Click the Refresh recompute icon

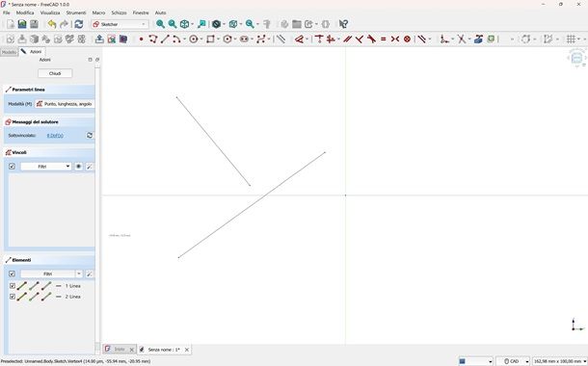click(x=78, y=24)
